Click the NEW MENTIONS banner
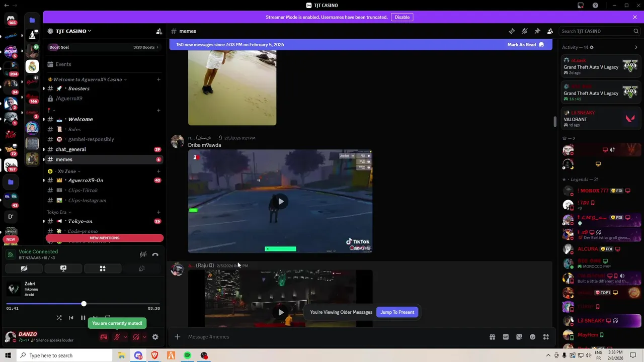 tap(105, 238)
